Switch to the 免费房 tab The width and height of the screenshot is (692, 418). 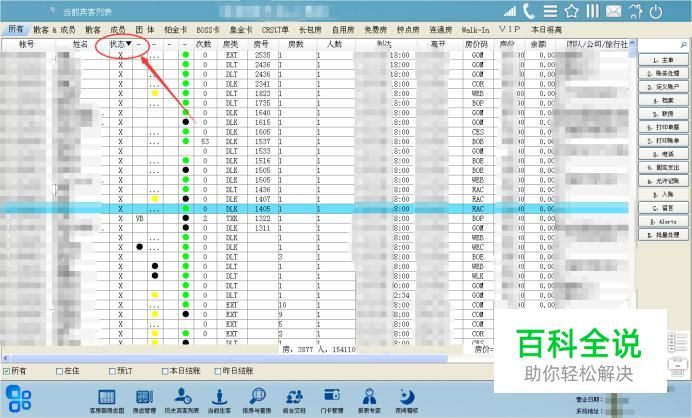coord(376,30)
